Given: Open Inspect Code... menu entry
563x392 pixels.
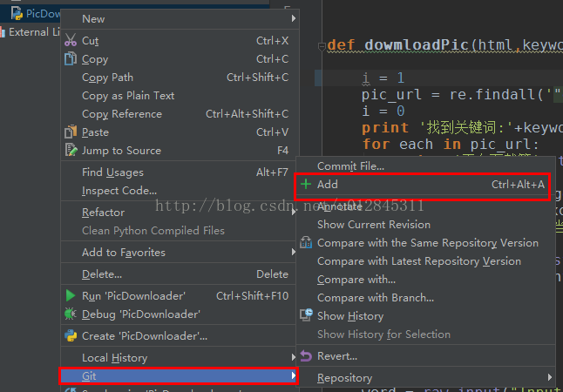Looking at the screenshot, I should coord(179,191).
